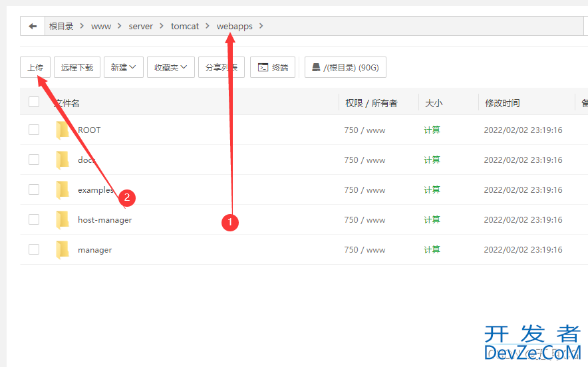Image resolution: width=588 pixels, height=367 pixels.
Task: Check the manager folder checkbox
Action: click(x=34, y=249)
